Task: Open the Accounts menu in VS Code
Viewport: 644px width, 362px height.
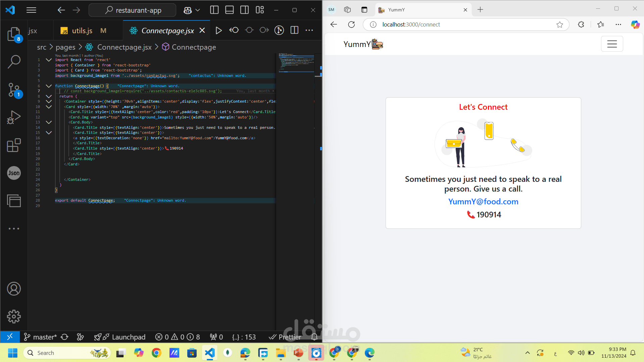Action: (x=14, y=289)
